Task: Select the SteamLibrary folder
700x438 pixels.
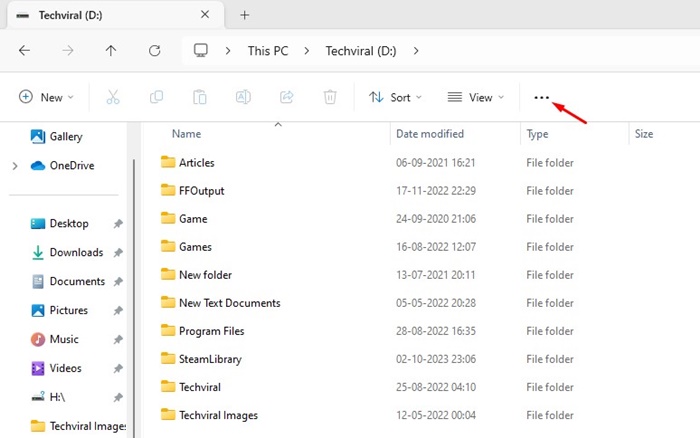Action: 201,359
